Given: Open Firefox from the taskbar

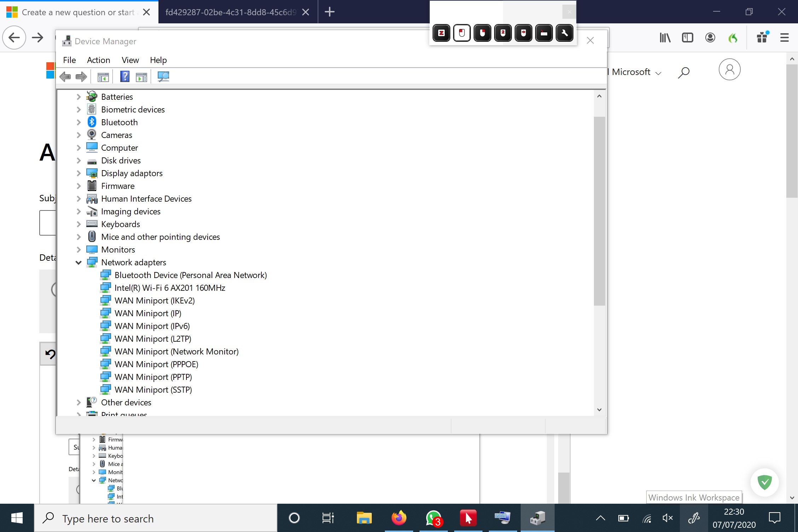Looking at the screenshot, I should (x=399, y=518).
